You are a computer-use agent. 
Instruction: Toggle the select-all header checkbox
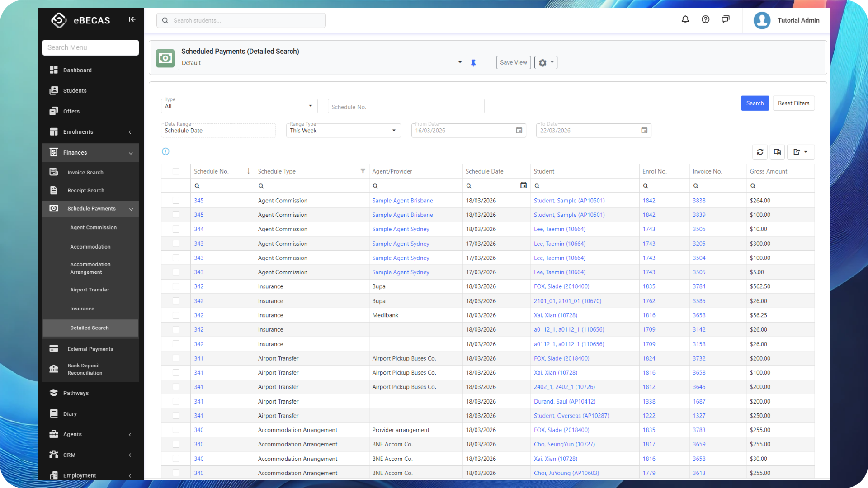(x=176, y=171)
